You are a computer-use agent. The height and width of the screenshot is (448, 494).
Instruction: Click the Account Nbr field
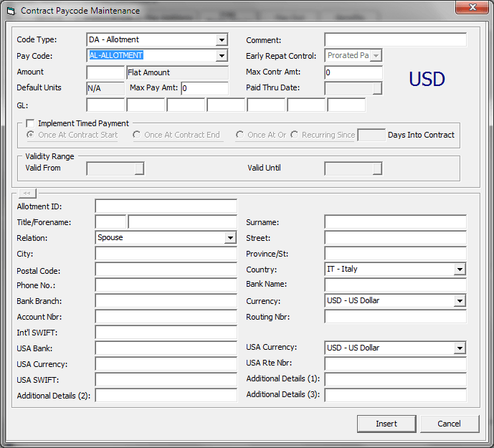pos(166,317)
